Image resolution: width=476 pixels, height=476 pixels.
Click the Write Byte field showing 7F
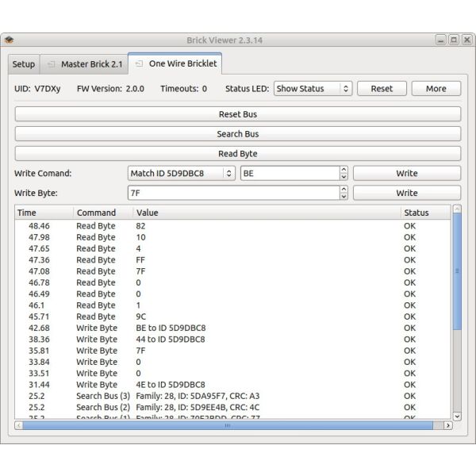(x=234, y=193)
